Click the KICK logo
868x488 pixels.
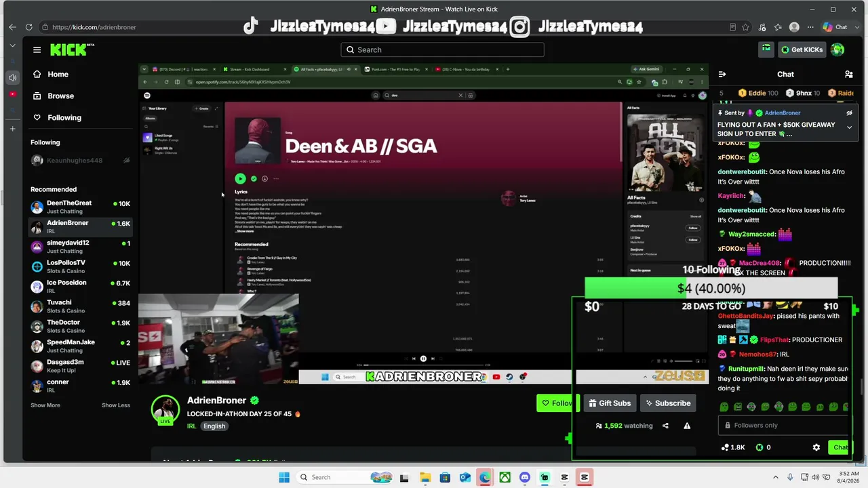[x=68, y=49]
